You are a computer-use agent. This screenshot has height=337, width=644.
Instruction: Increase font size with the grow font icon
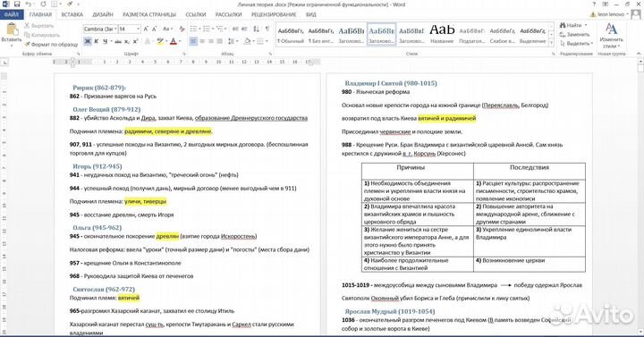[x=146, y=29]
